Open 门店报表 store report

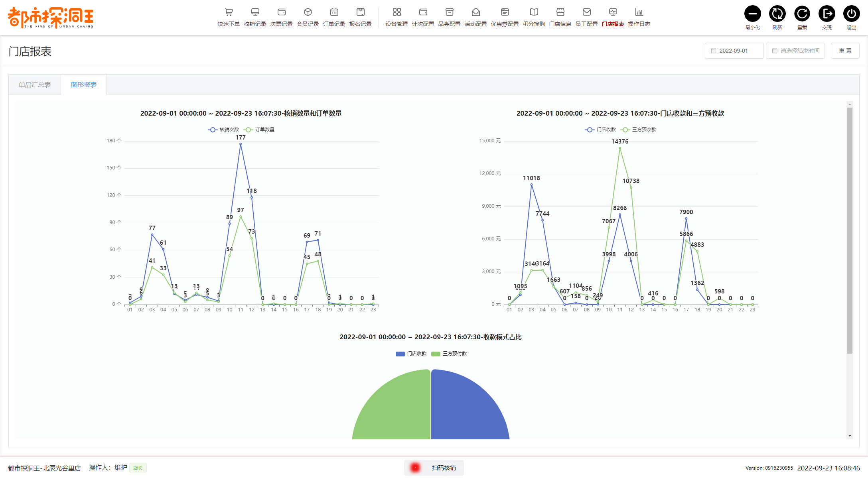[613, 17]
